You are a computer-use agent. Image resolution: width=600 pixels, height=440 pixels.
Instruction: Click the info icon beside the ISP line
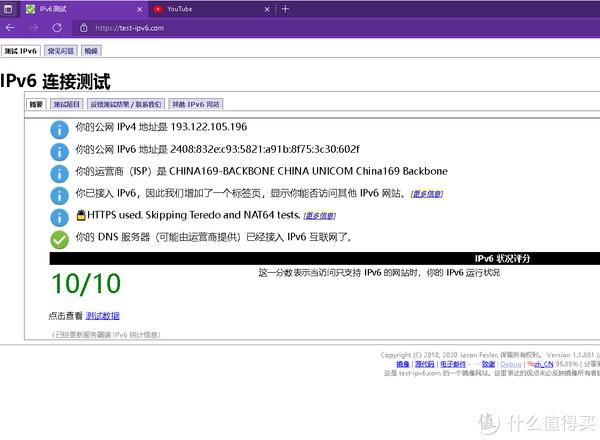click(59, 173)
